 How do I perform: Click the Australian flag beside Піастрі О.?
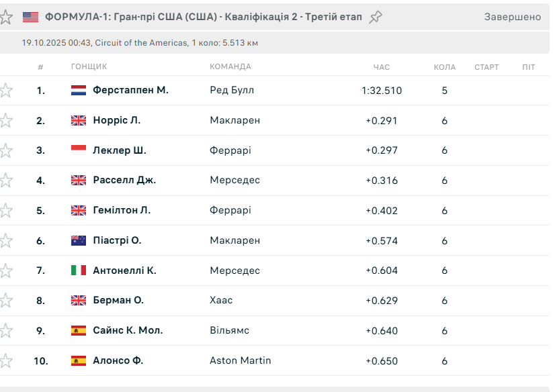tap(79, 240)
